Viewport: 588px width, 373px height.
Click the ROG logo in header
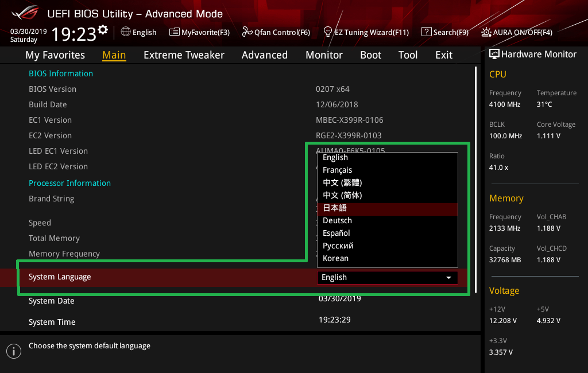[x=25, y=13]
